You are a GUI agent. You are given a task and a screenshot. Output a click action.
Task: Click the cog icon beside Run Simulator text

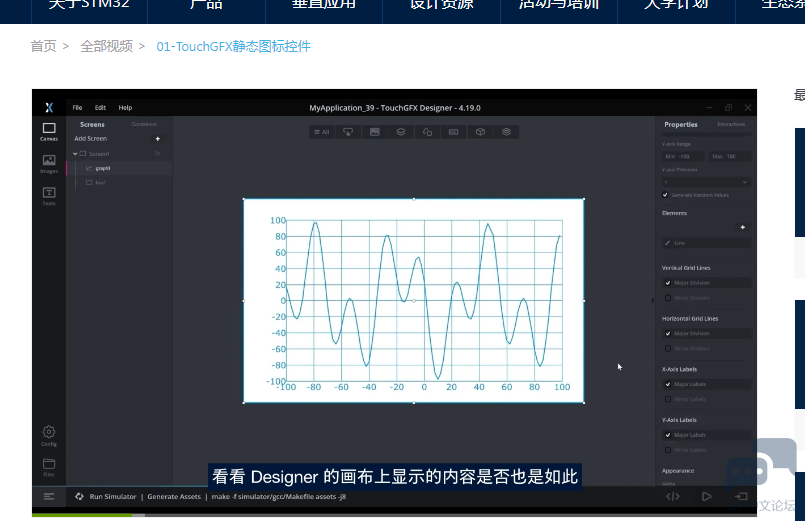(x=79, y=496)
